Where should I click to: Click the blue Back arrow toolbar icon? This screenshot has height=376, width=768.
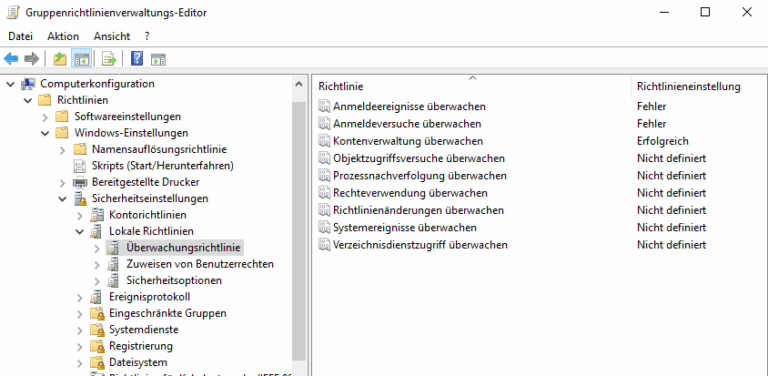point(11,59)
